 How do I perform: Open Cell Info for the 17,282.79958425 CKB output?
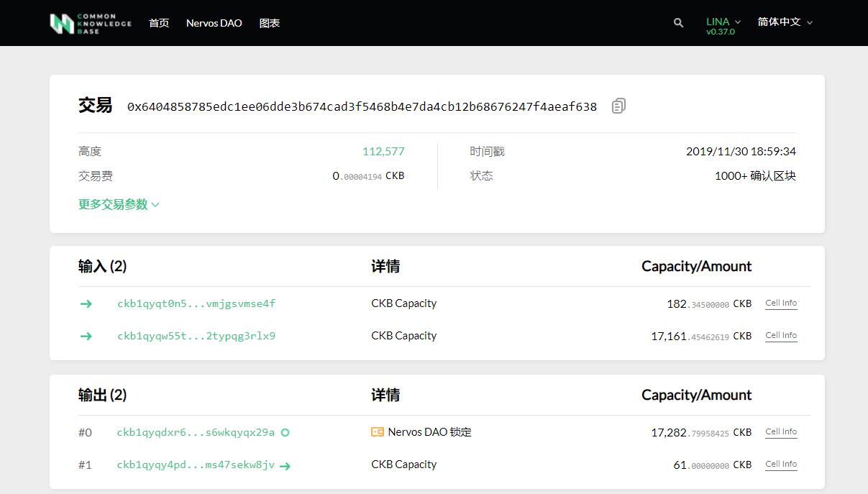[781, 432]
